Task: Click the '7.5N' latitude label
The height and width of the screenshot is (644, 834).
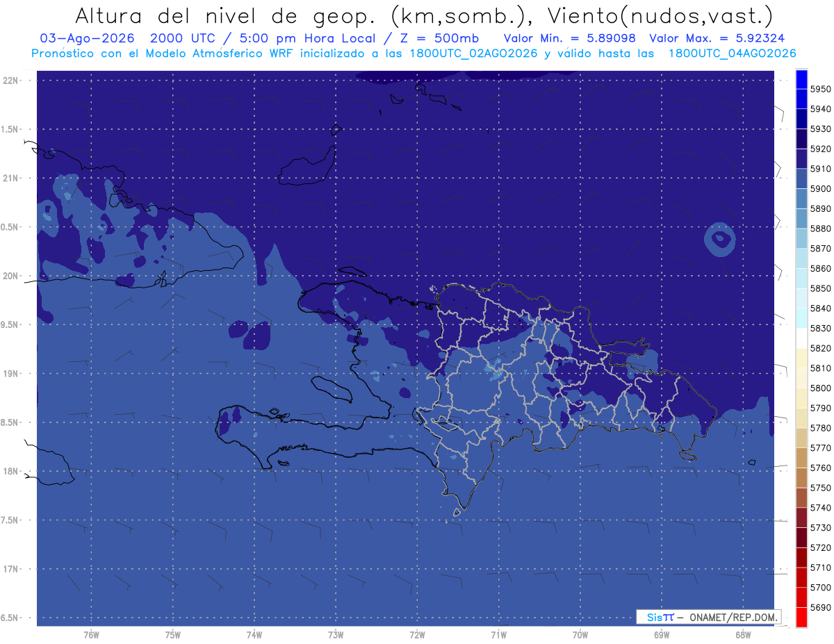Action: (x=10, y=520)
